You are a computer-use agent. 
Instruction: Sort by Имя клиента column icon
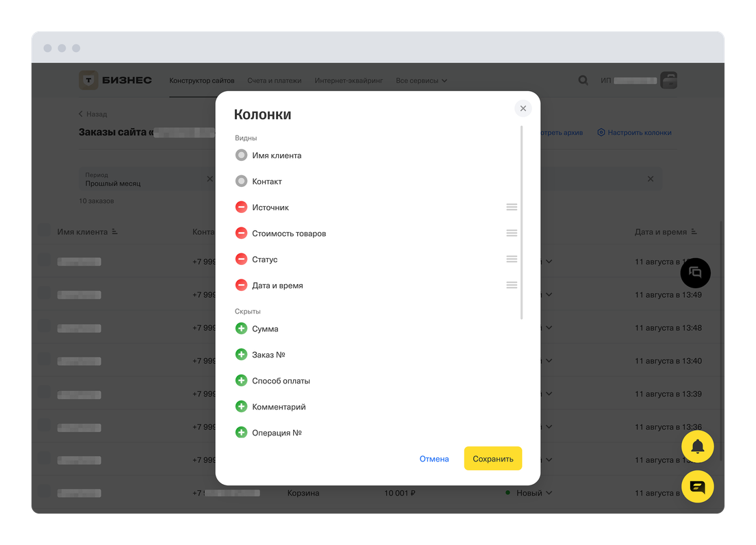(115, 232)
